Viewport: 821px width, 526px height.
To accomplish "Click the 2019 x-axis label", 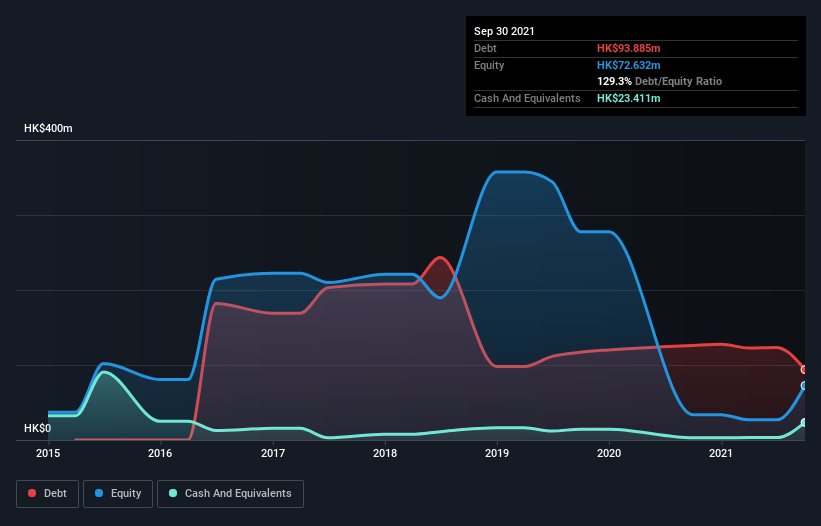I will 497,453.
